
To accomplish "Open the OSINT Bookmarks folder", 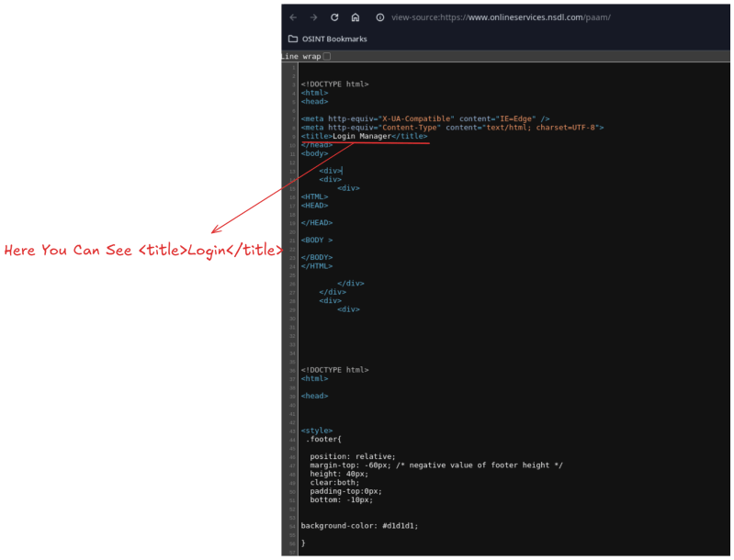I will pos(328,39).
